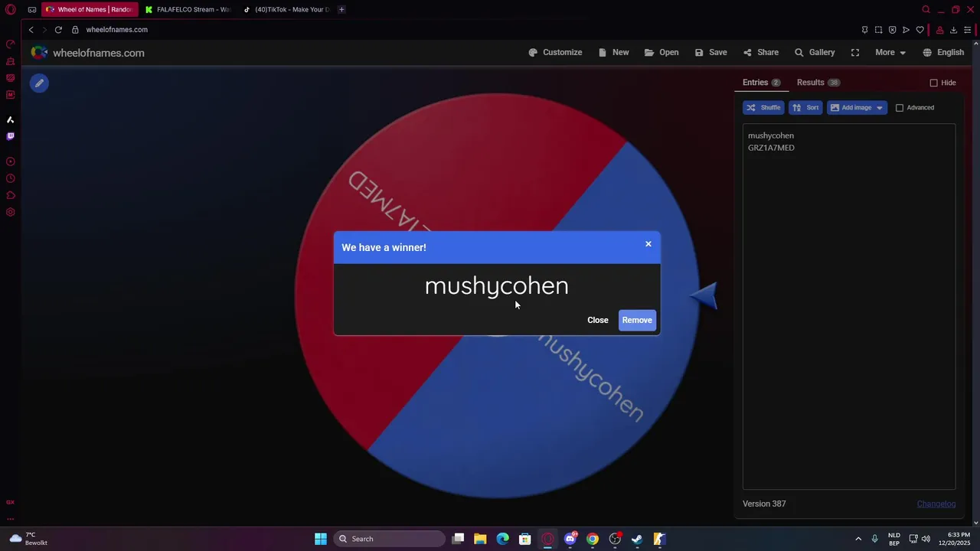This screenshot has height=551, width=980.
Task: Change language from English
Action: 943,53
